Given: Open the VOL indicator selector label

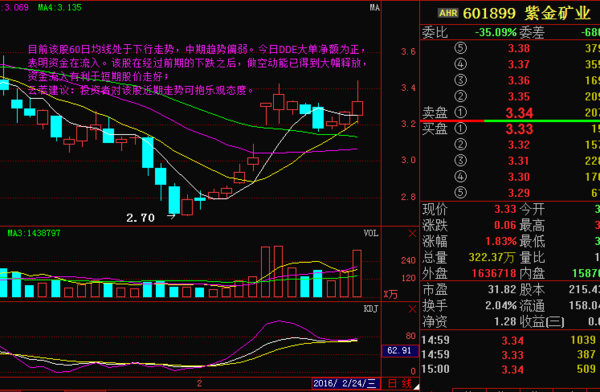Looking at the screenshot, I should (371, 233).
